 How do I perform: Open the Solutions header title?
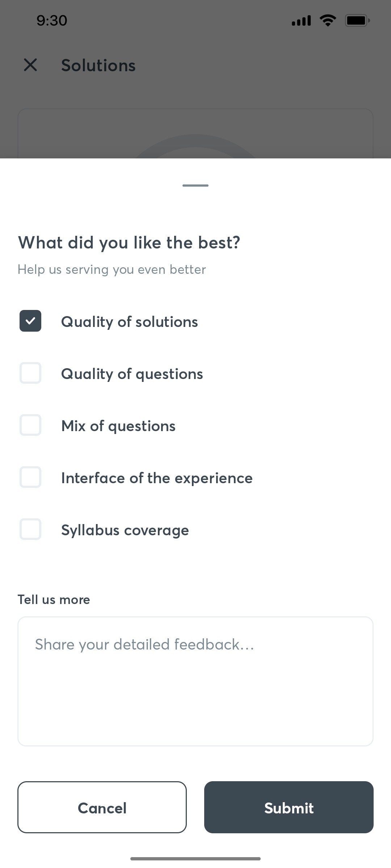click(98, 65)
